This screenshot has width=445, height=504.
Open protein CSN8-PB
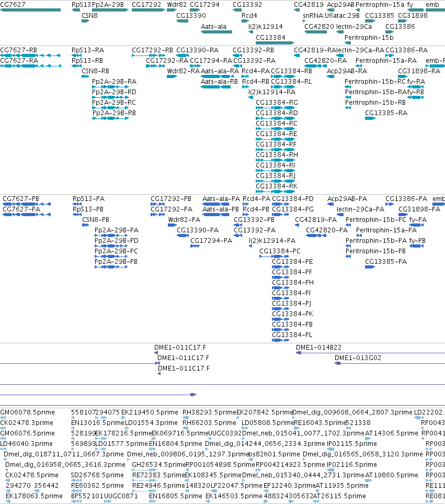(x=96, y=220)
